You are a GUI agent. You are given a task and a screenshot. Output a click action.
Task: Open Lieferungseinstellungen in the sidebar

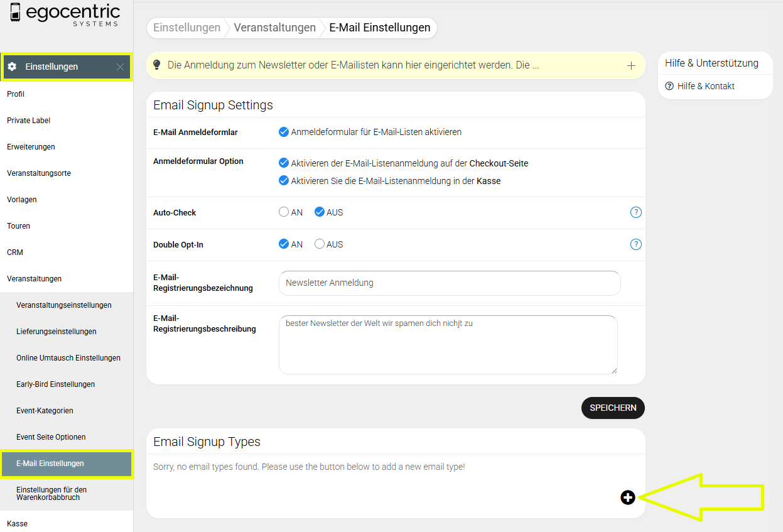[x=57, y=332]
